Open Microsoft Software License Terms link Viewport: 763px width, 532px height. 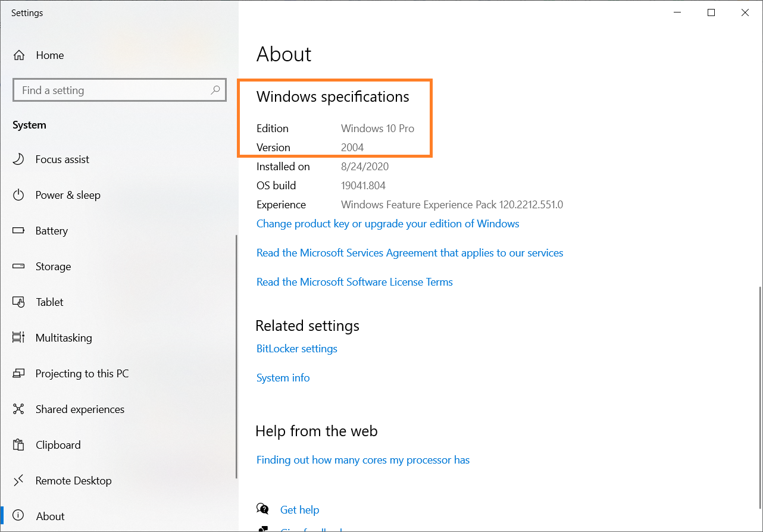coord(354,282)
